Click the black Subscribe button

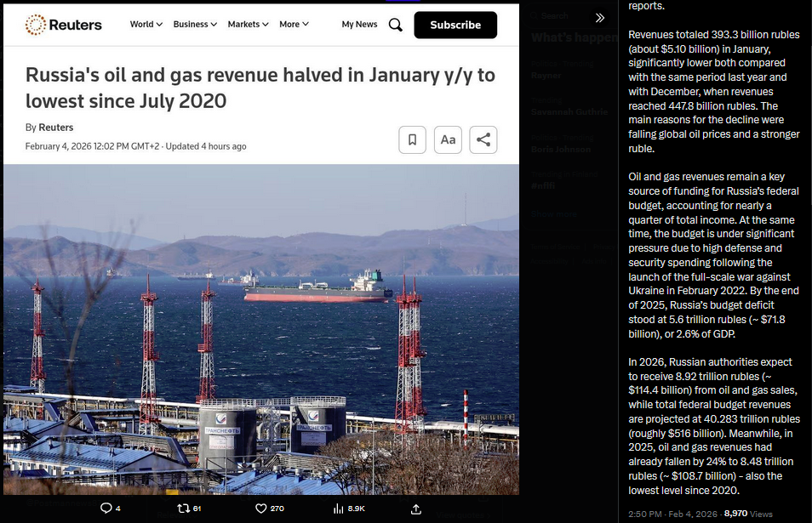tap(455, 25)
